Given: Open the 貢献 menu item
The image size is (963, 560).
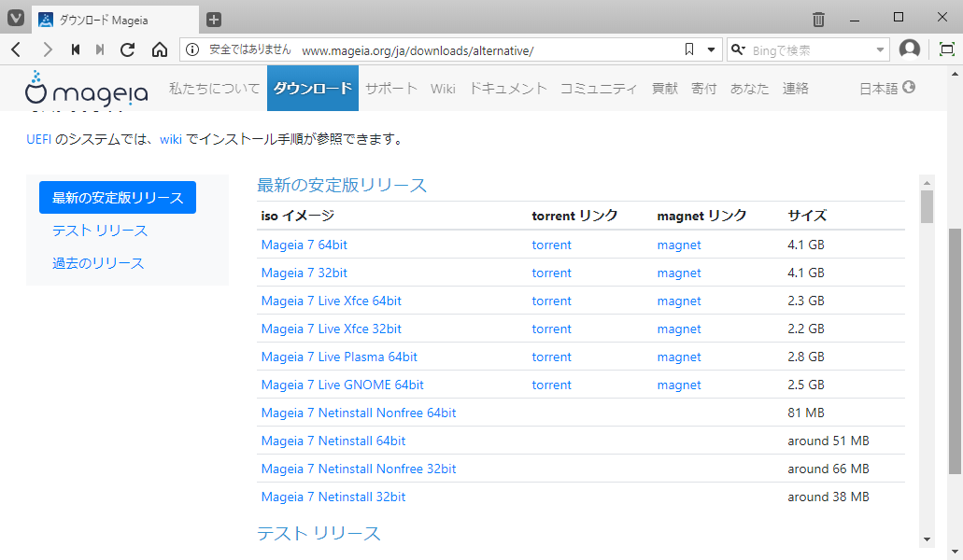Looking at the screenshot, I should point(664,89).
